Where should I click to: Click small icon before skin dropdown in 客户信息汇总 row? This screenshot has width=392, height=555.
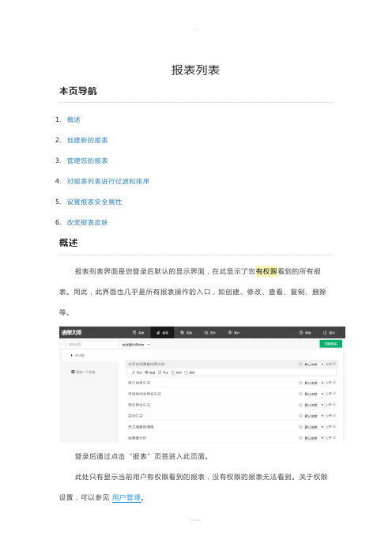click(300, 383)
